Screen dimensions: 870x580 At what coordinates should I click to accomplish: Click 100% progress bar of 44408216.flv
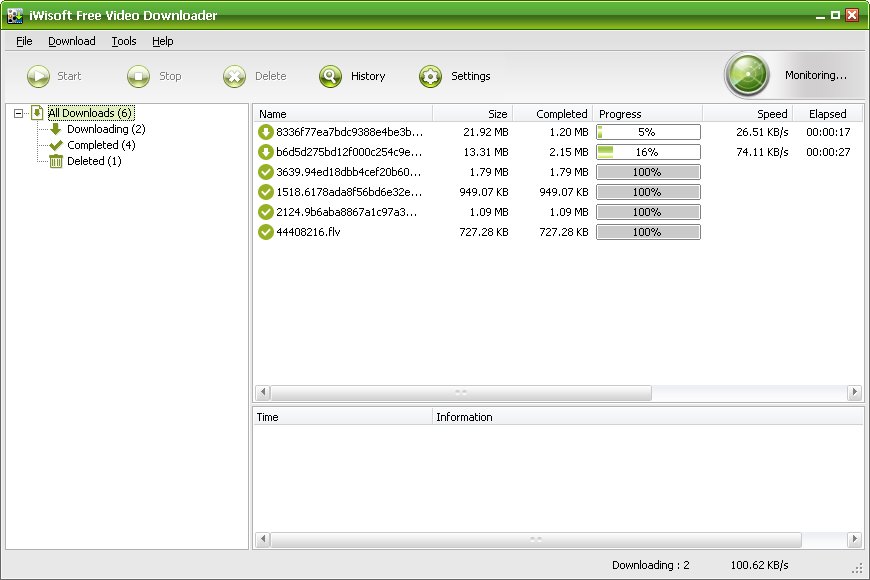[x=648, y=232]
